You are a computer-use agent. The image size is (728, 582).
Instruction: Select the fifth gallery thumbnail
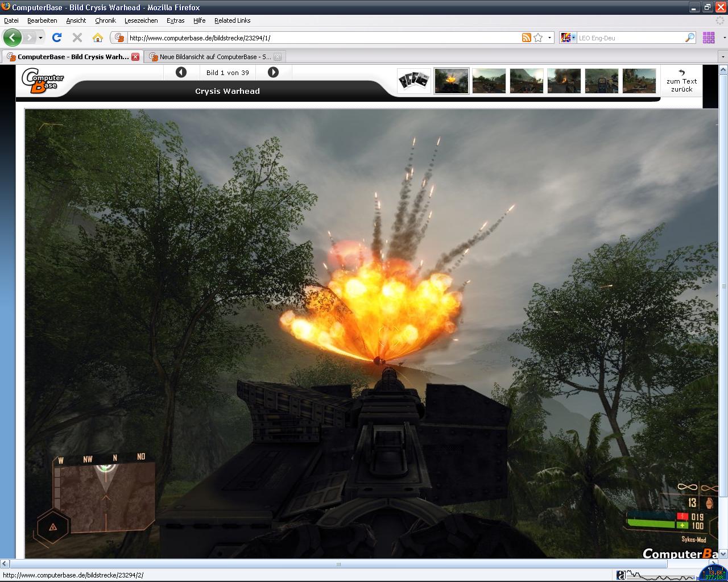coord(602,81)
